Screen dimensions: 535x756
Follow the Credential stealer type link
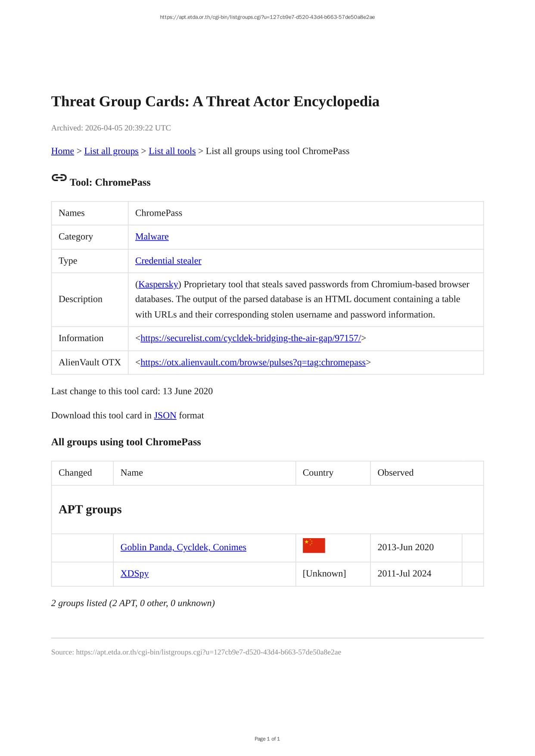(168, 261)
